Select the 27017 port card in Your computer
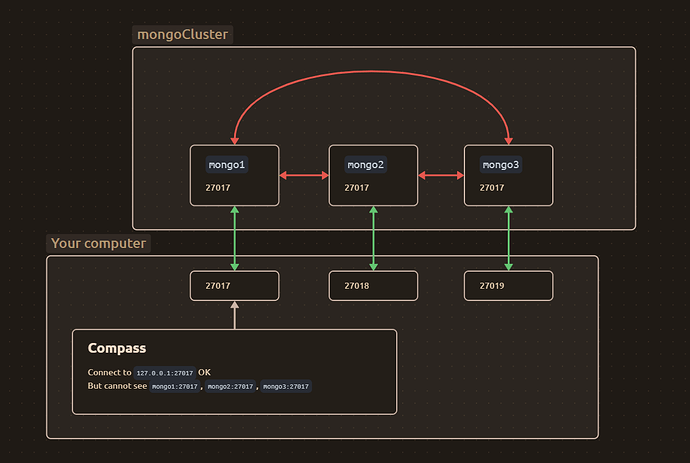The width and height of the screenshot is (690, 463). tap(234, 286)
